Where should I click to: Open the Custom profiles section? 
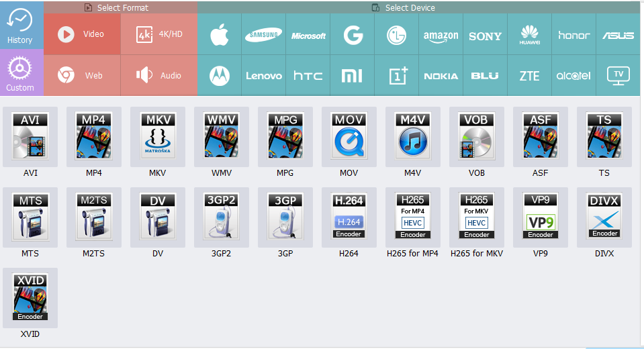[x=21, y=72]
